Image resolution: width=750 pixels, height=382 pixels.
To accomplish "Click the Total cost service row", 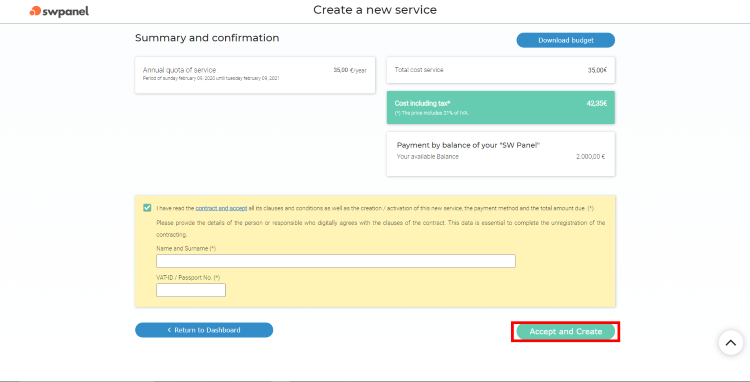I will [x=501, y=70].
